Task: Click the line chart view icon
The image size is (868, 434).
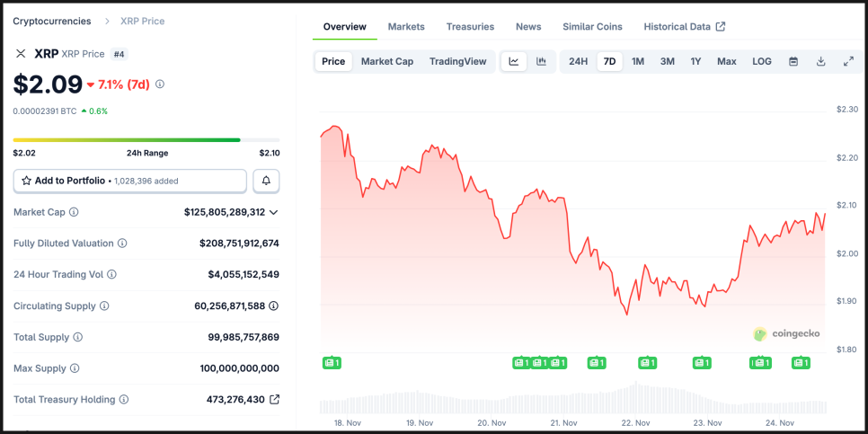Action: [513, 61]
